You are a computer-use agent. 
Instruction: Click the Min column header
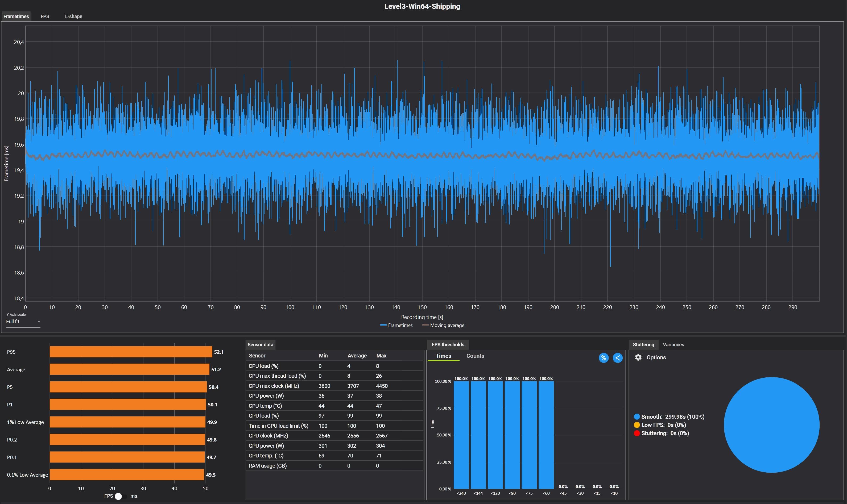coord(323,356)
